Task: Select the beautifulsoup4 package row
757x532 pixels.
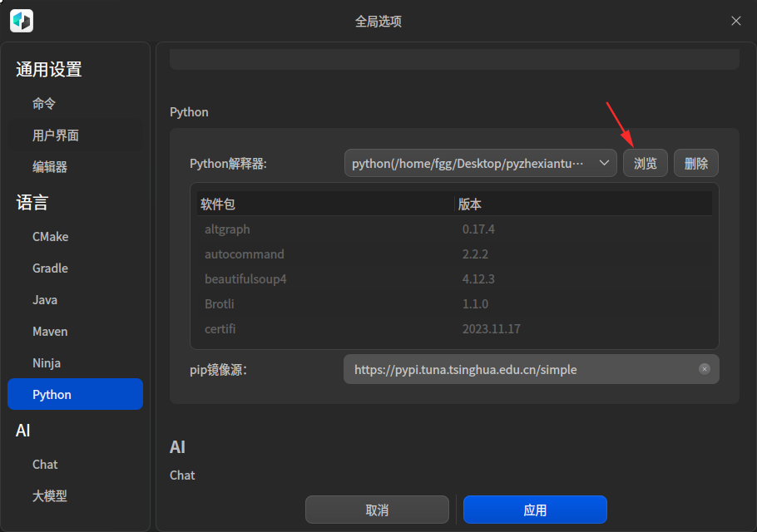Action: pos(455,278)
